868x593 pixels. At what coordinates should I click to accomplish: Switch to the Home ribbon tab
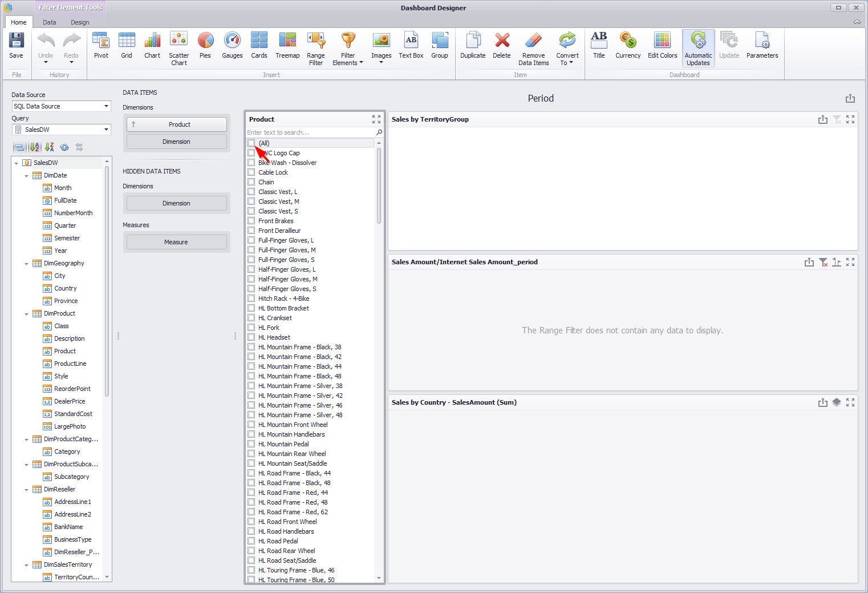click(19, 22)
